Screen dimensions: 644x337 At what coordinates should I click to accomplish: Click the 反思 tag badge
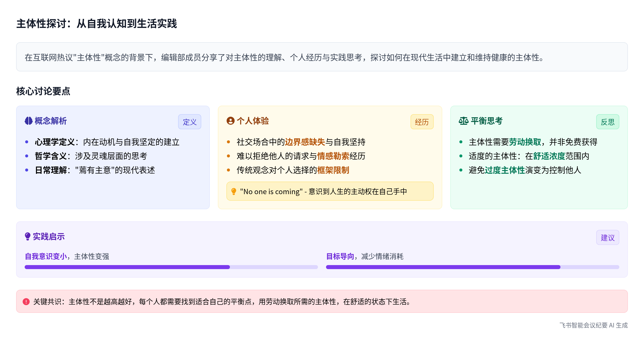click(608, 122)
